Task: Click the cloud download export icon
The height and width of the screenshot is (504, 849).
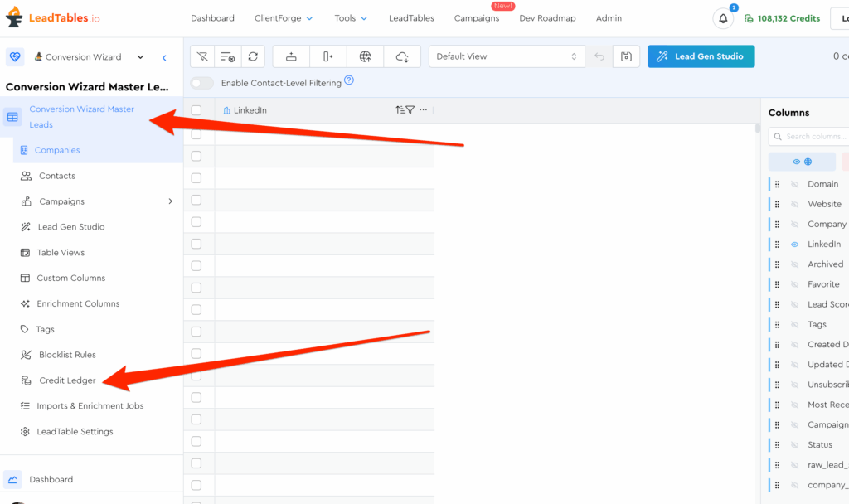Action: [x=402, y=56]
